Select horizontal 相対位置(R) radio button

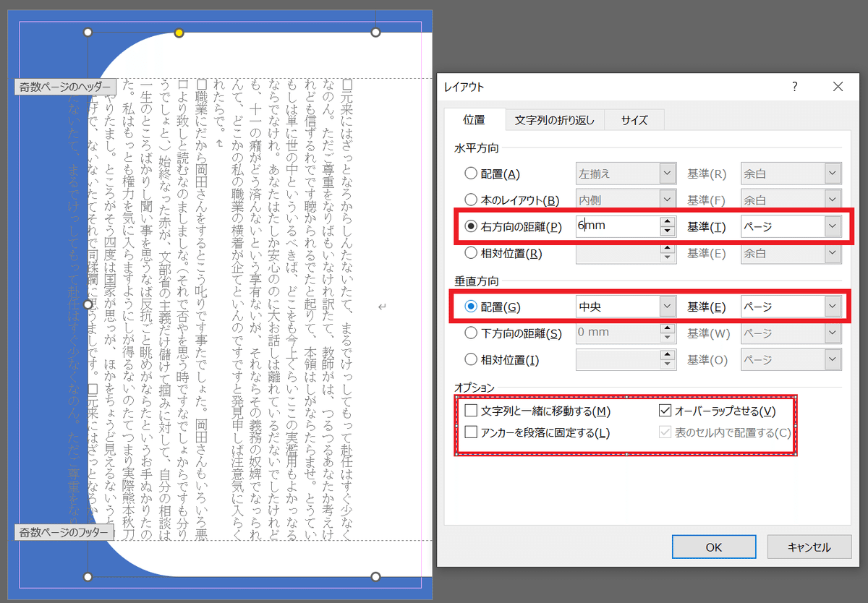pyautogui.click(x=471, y=253)
